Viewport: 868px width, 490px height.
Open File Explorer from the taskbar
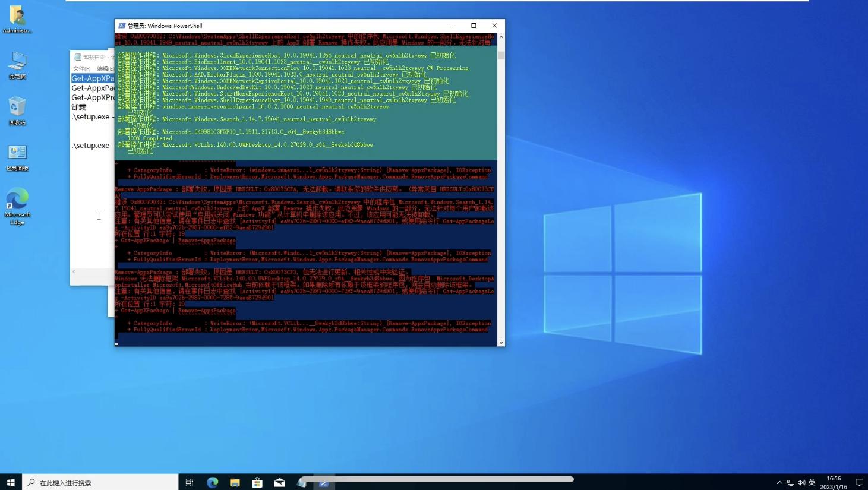coord(235,482)
